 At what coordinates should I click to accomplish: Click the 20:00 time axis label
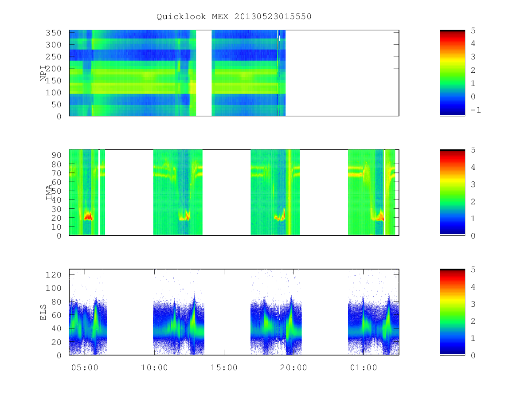click(293, 368)
